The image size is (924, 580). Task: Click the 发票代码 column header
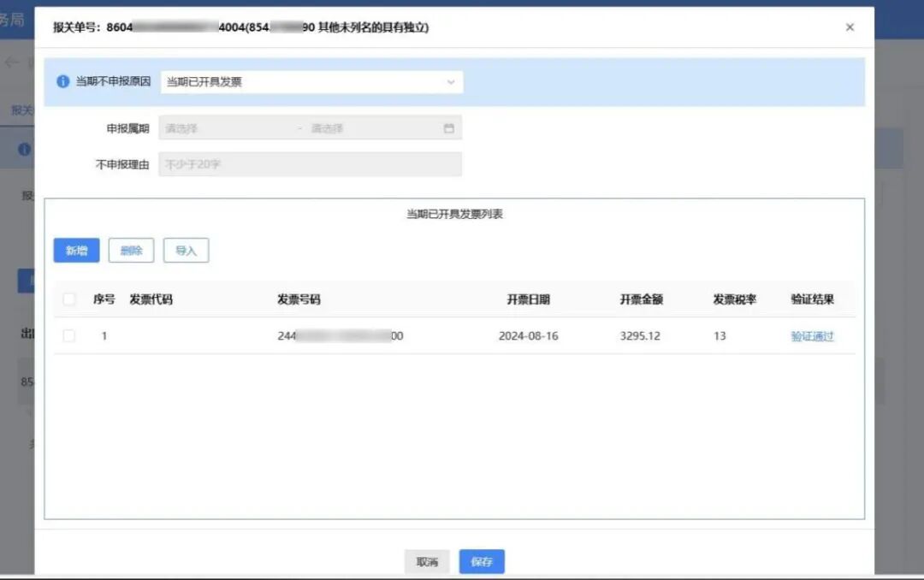[151, 299]
